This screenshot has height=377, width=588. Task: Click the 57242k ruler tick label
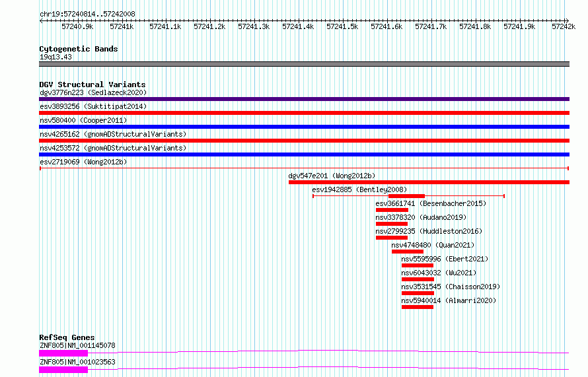point(564,26)
